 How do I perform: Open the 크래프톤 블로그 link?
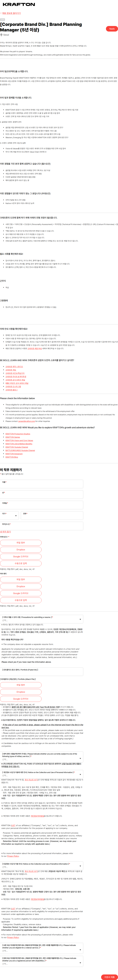click(11, 390)
